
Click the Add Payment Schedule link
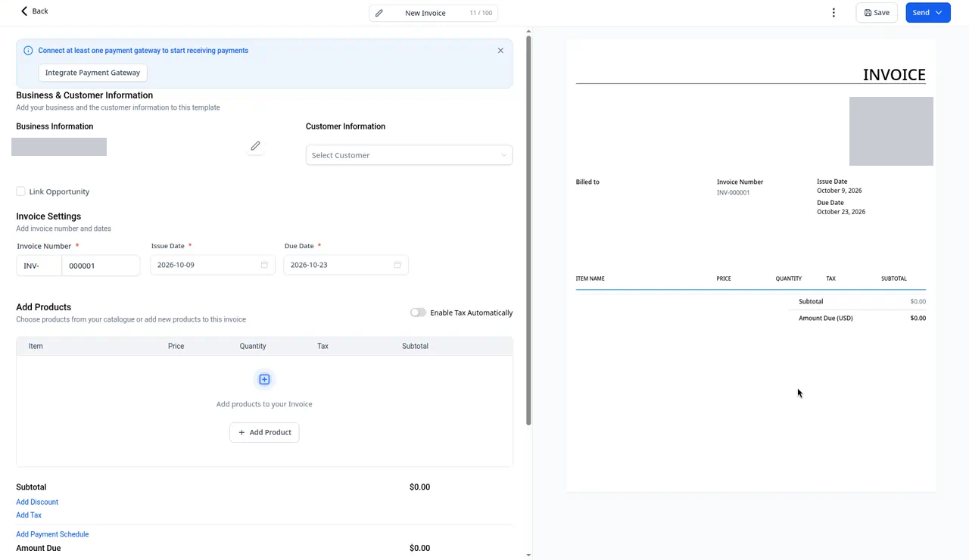click(x=52, y=534)
